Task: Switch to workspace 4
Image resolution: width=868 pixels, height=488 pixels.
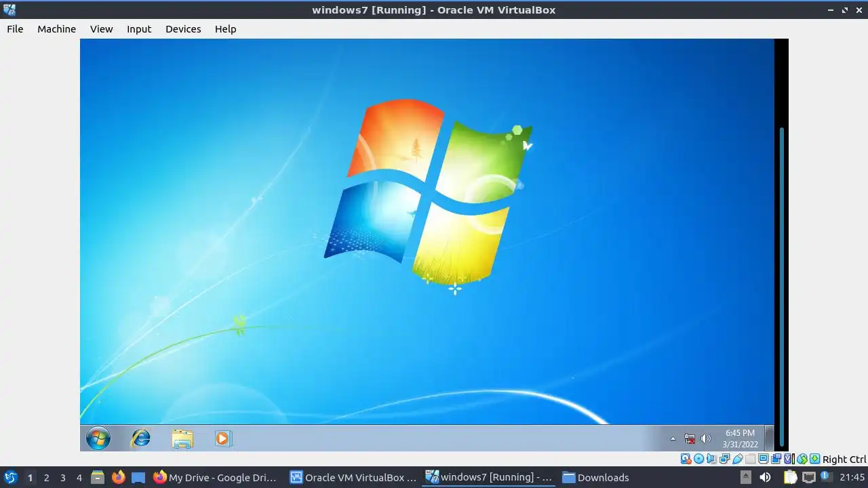Action: pyautogui.click(x=79, y=477)
